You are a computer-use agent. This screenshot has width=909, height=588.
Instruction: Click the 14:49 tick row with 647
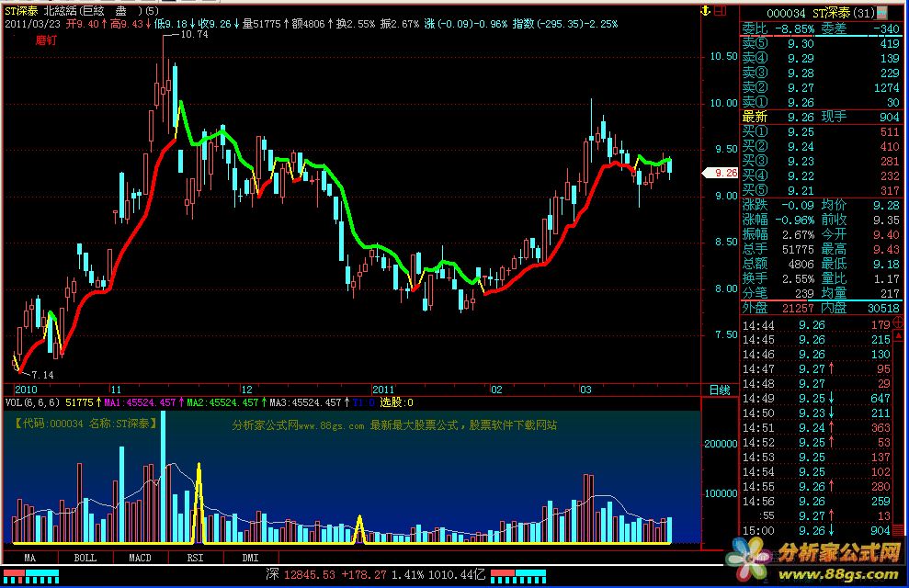tap(816, 399)
